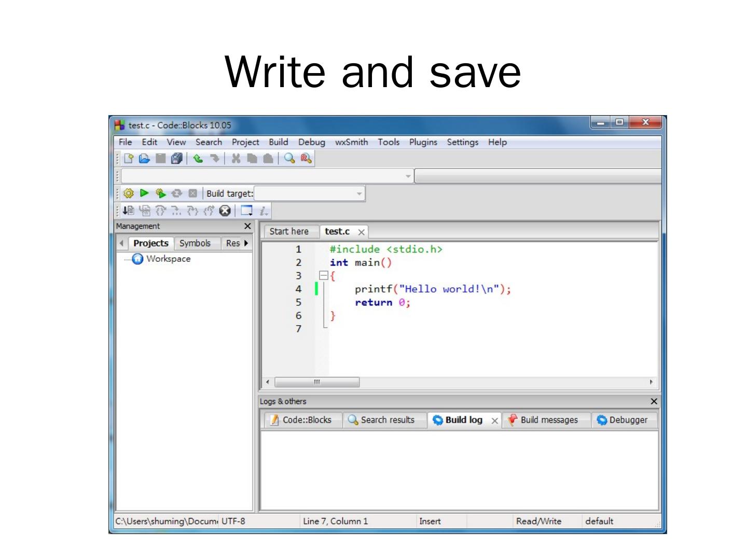The height and width of the screenshot is (560, 747).
Task: Click the Replace icon in the toolbar
Action: click(306, 159)
